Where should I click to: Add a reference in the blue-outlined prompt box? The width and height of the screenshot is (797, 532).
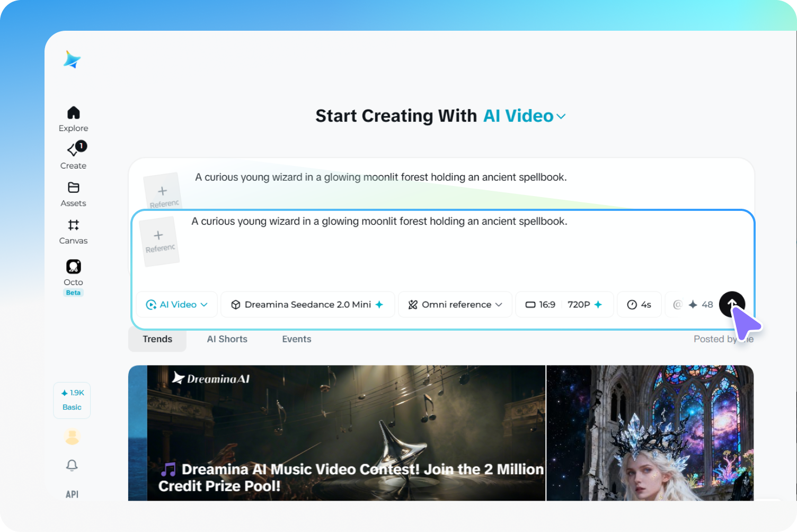pos(159,241)
